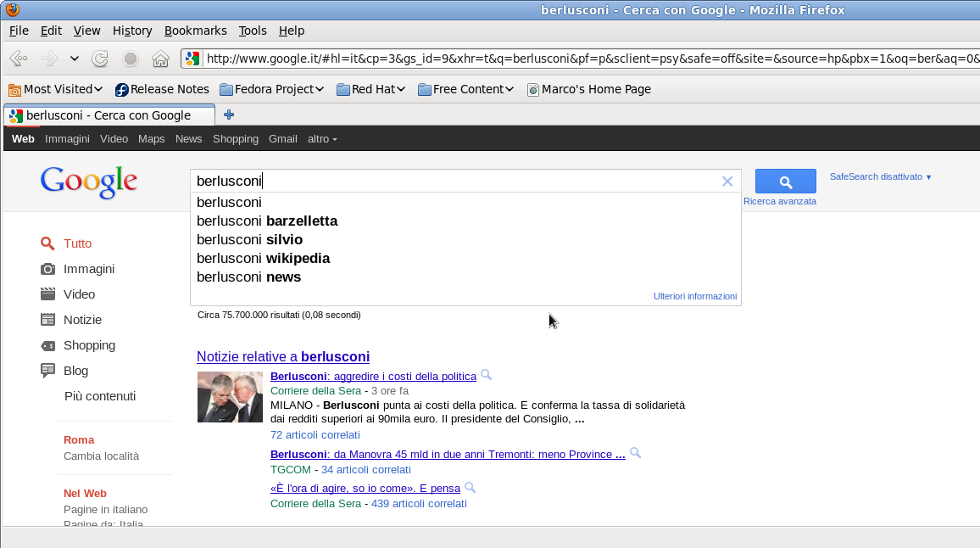The width and height of the screenshot is (980, 548).
Task: Click the Forward navigation arrow
Action: [49, 59]
